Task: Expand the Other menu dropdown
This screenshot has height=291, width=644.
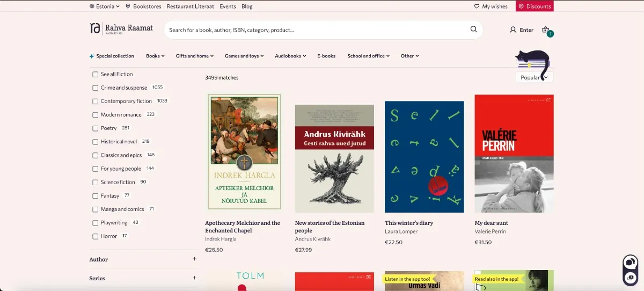Action: (x=409, y=56)
